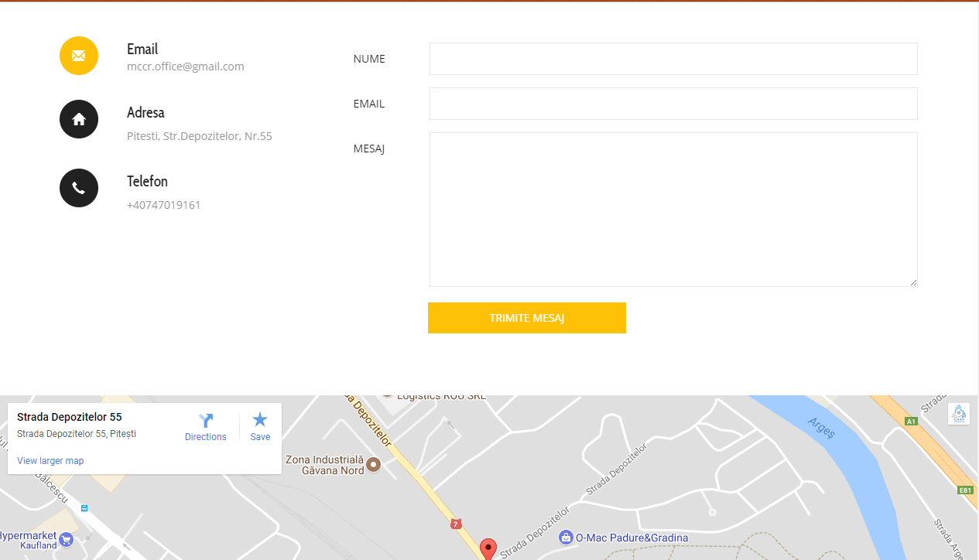Click the Save text label on map card

tap(260, 437)
